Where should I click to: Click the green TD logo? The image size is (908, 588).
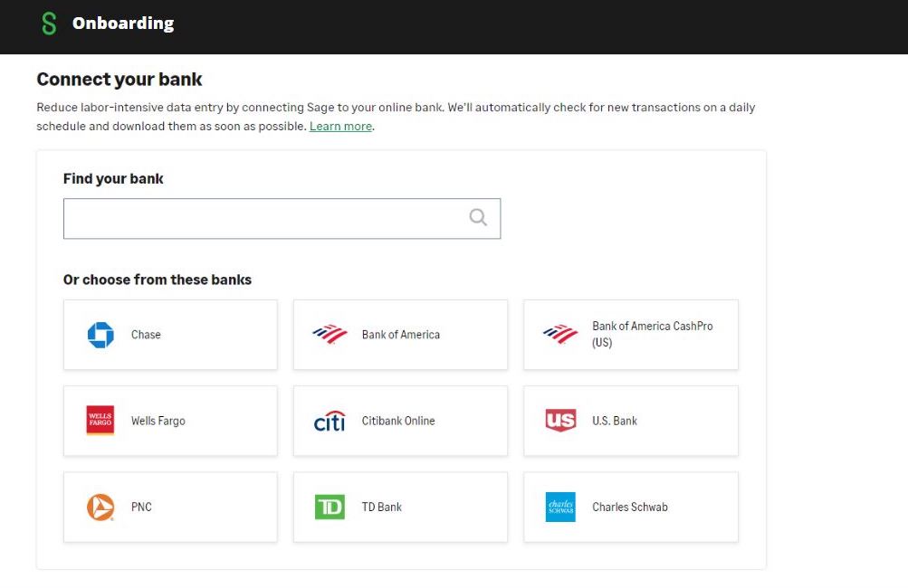(x=330, y=507)
